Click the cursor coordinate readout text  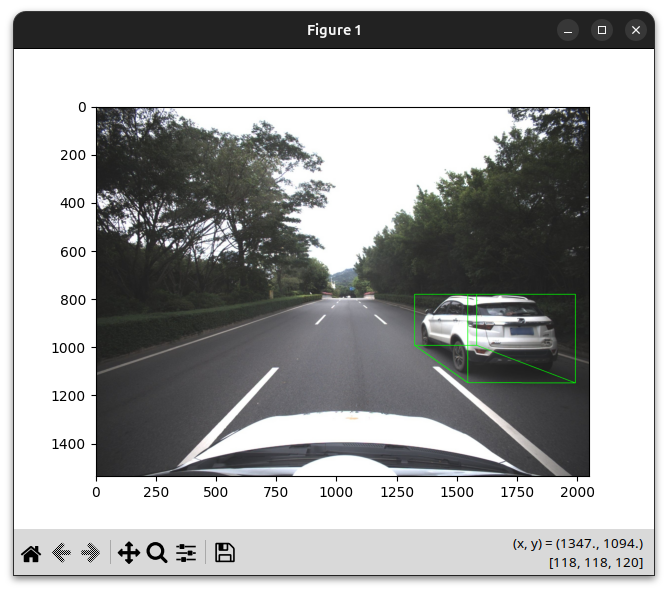pos(577,543)
